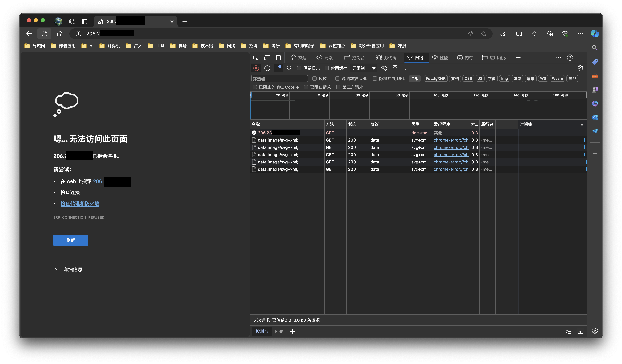This screenshot has width=622, height=364.
Task: Open network conditions wifi icon
Action: 384,68
